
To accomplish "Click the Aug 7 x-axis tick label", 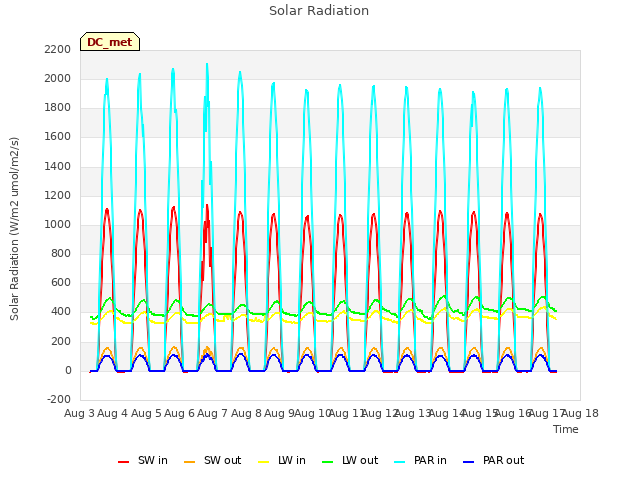I will pos(213,413).
